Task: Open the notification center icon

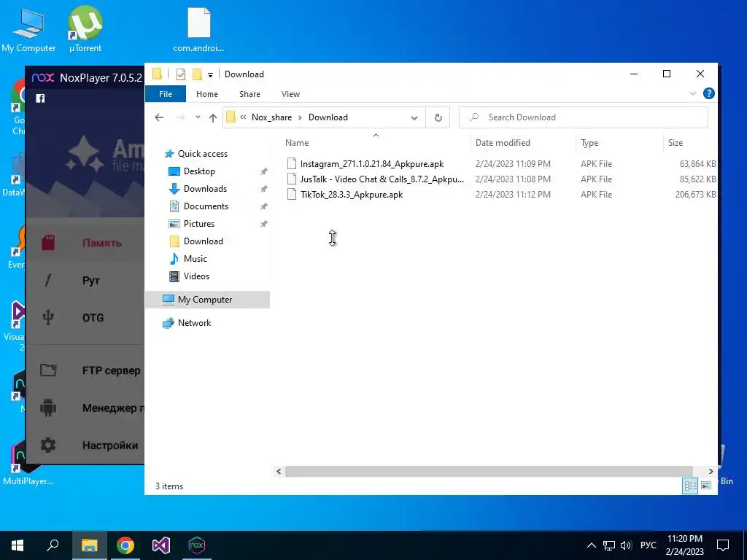Action: (x=723, y=545)
